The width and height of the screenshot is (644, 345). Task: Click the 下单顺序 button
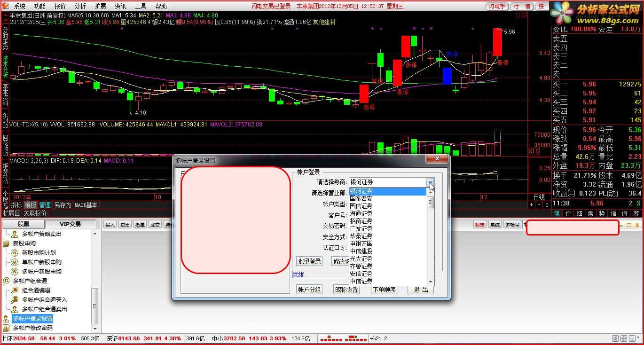[384, 290]
